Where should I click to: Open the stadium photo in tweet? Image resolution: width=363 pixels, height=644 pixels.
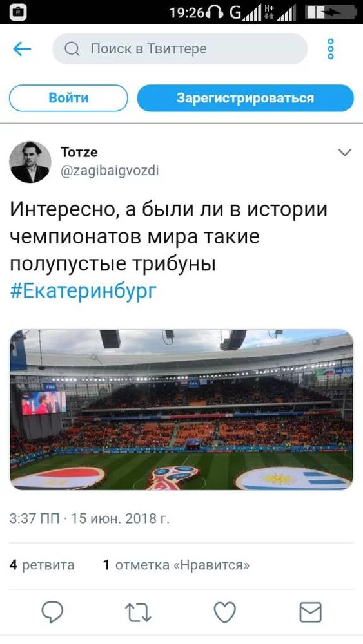click(181, 410)
